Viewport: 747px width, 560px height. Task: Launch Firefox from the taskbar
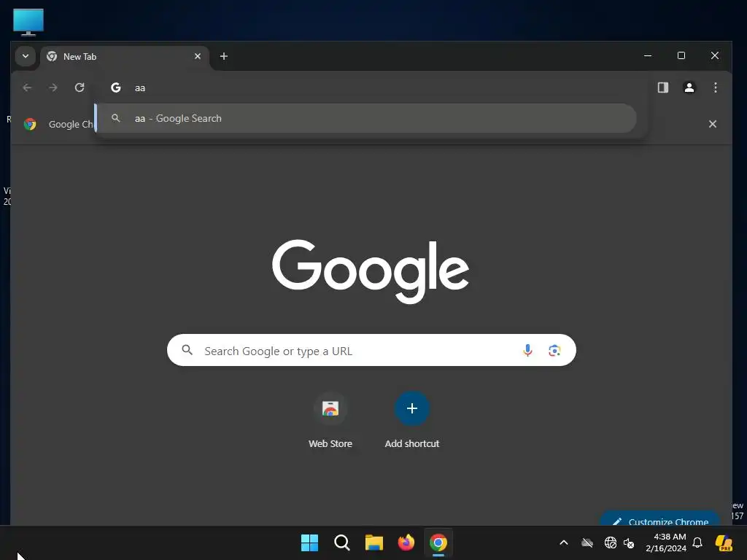point(406,542)
